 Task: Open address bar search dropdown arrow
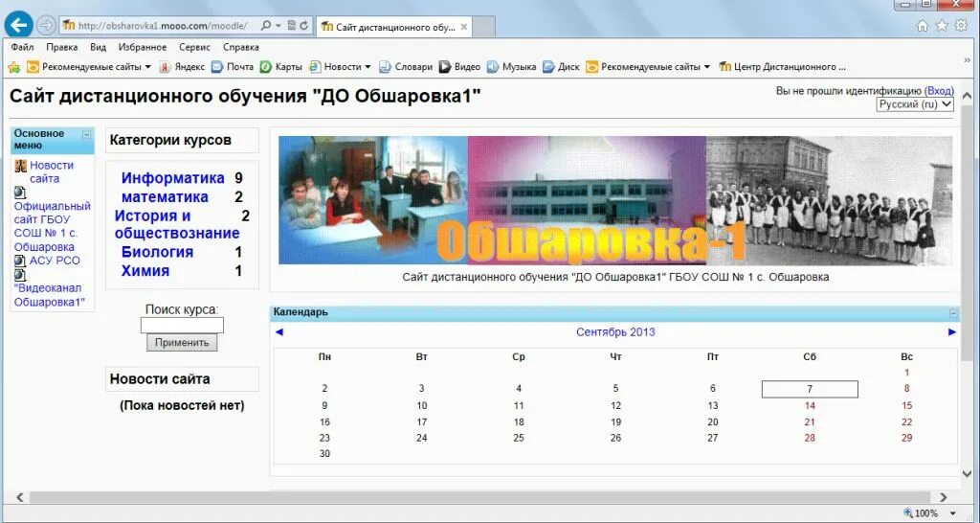click(x=278, y=26)
